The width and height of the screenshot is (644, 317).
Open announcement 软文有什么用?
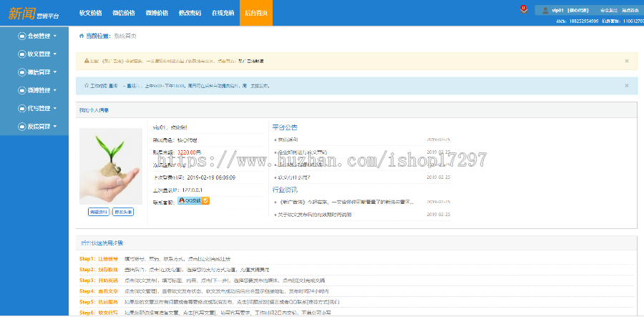(x=294, y=177)
